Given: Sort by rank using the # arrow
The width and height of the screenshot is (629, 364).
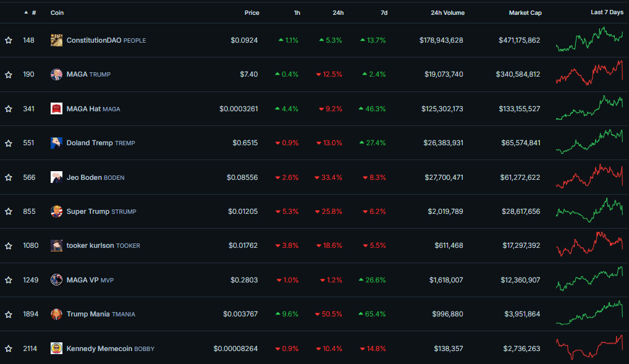Looking at the screenshot, I should pos(30,12).
